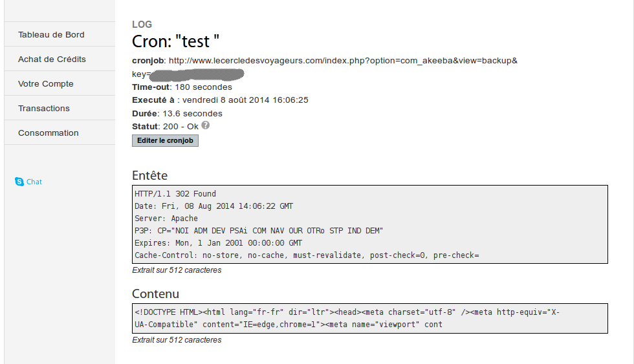Click the help question mark next to Statut
The width and height of the screenshot is (634, 364).
tap(206, 125)
